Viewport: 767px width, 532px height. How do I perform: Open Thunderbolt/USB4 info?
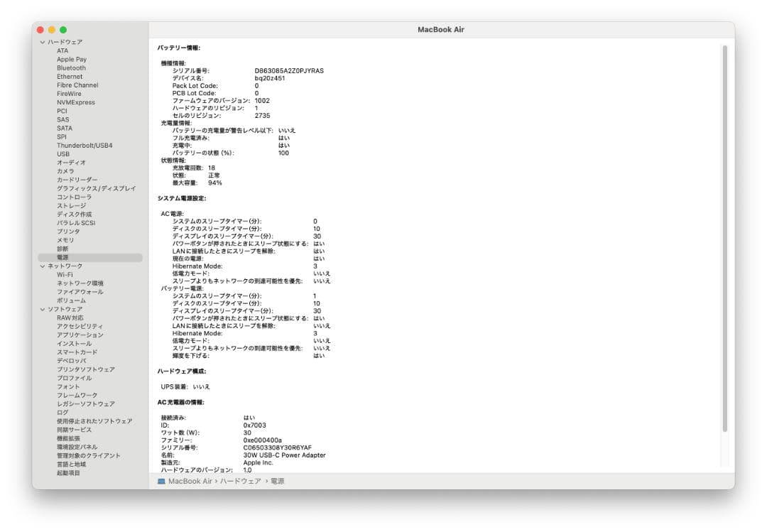point(85,146)
